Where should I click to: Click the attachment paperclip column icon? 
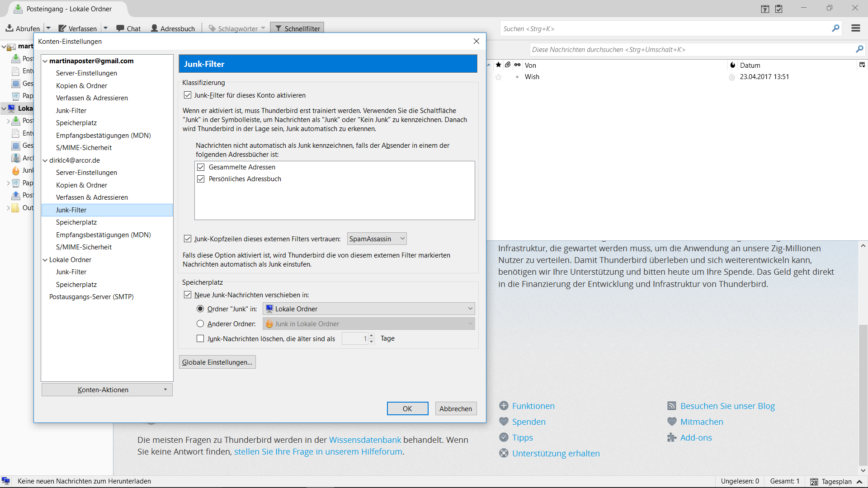[508, 65]
